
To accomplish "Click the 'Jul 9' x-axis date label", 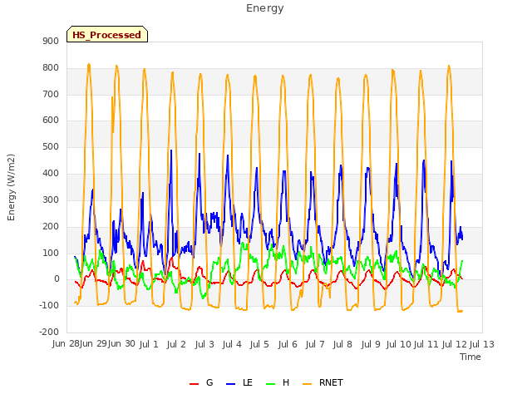I will tap(371, 344).
